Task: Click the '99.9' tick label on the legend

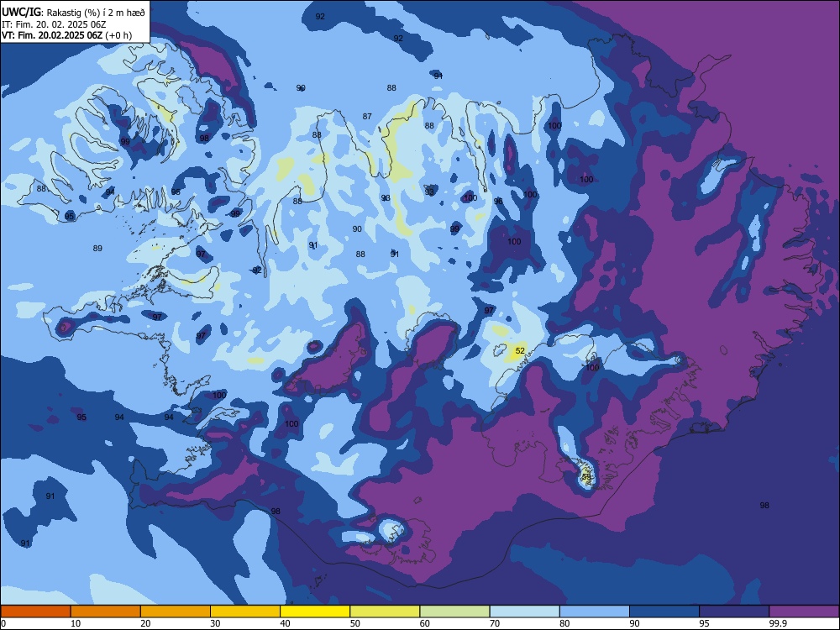Action: pyautogui.click(x=778, y=623)
